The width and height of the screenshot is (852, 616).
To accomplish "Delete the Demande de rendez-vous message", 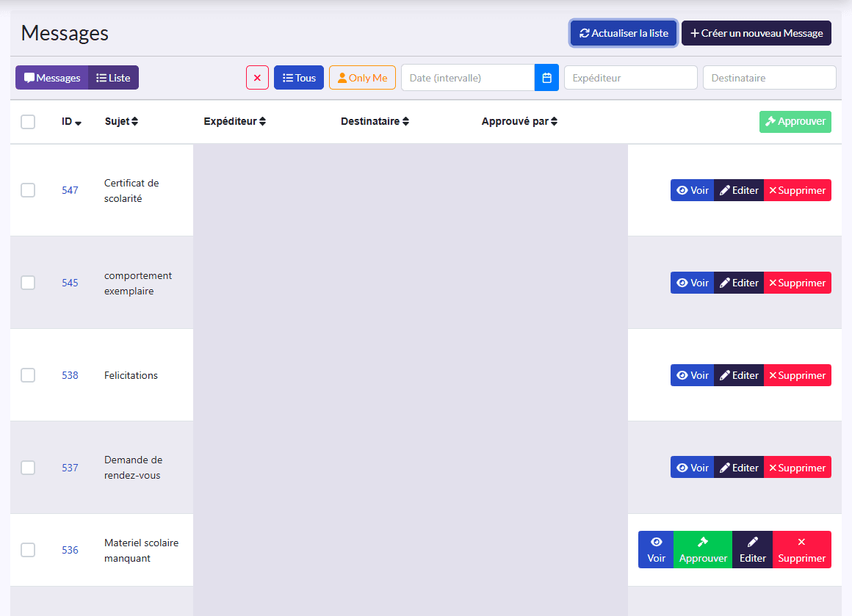I will pyautogui.click(x=798, y=467).
